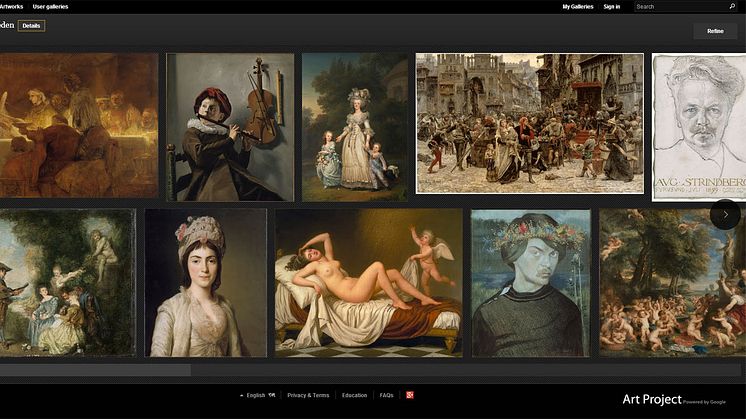
Task: Open My Galleries in top bar
Action: (578, 7)
